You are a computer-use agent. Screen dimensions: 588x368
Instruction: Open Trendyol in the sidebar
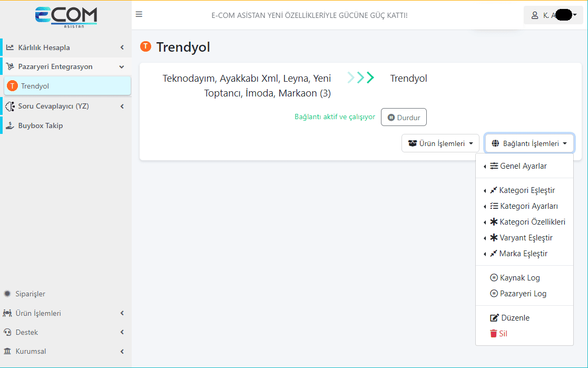coord(67,86)
